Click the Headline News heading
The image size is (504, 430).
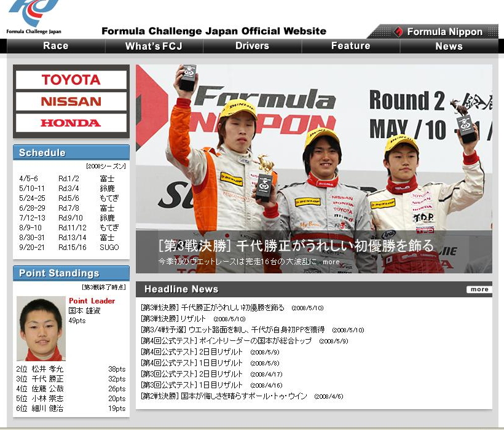181,289
